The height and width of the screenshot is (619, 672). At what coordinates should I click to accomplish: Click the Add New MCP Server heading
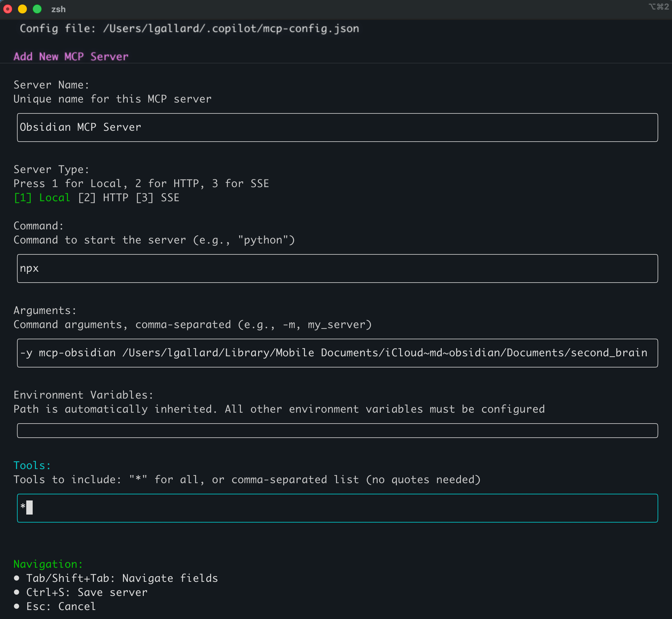[x=71, y=56]
